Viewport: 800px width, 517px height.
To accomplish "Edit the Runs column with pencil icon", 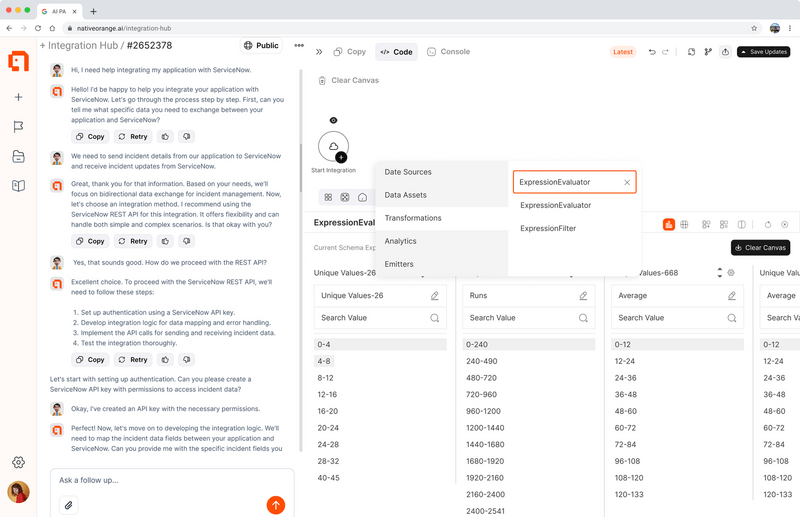I will pos(583,296).
